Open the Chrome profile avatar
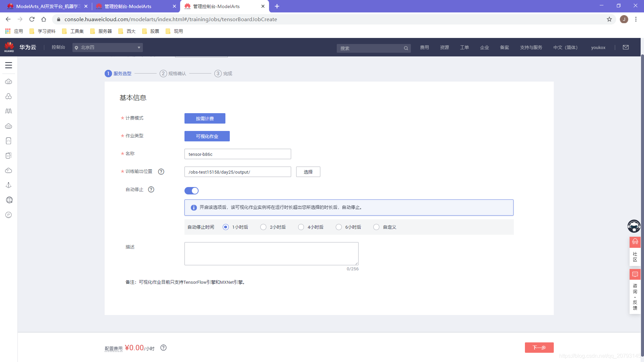The width and height of the screenshot is (644, 362). point(624,19)
